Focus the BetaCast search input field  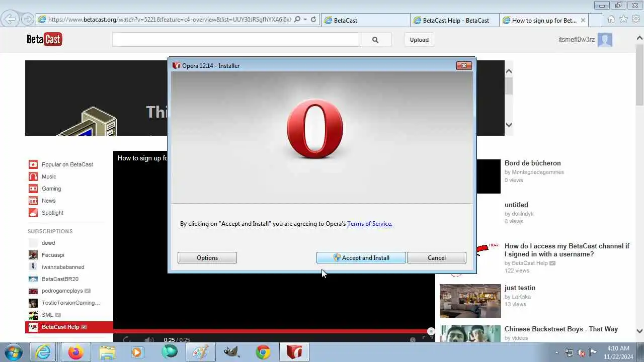(x=235, y=40)
